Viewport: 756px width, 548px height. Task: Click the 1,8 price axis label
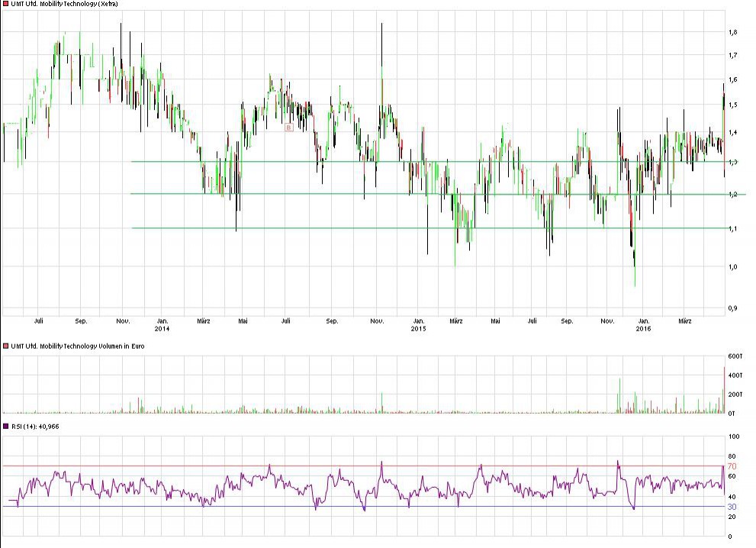pyautogui.click(x=732, y=32)
